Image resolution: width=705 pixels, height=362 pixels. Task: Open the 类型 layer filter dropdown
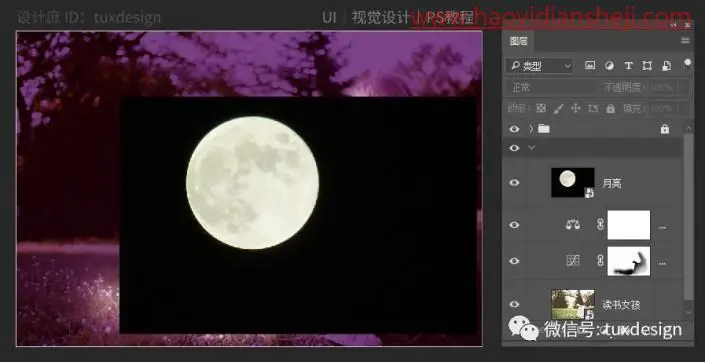540,66
